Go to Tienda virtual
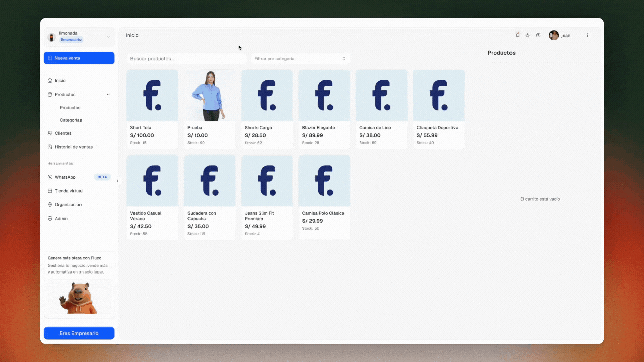Image resolution: width=644 pixels, height=362 pixels. (68, 191)
